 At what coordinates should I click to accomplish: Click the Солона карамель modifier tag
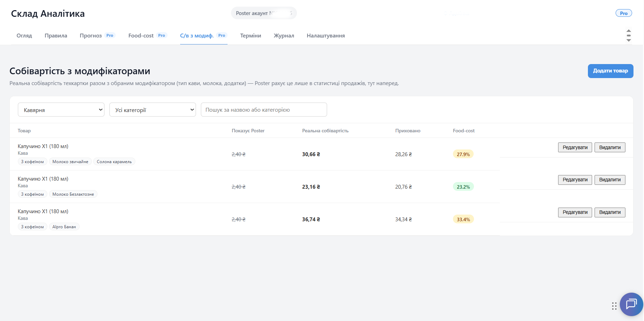114,161
